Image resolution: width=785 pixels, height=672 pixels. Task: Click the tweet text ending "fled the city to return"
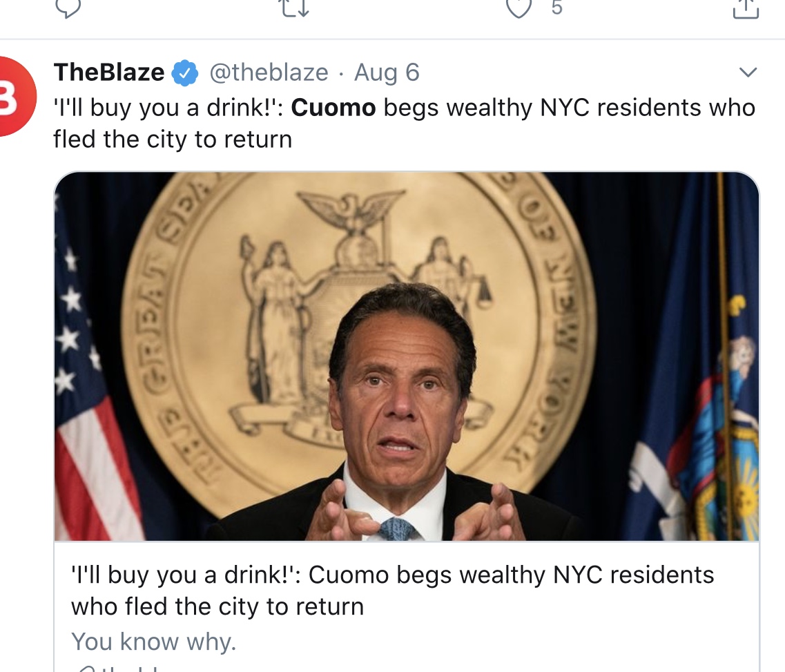pos(173,140)
